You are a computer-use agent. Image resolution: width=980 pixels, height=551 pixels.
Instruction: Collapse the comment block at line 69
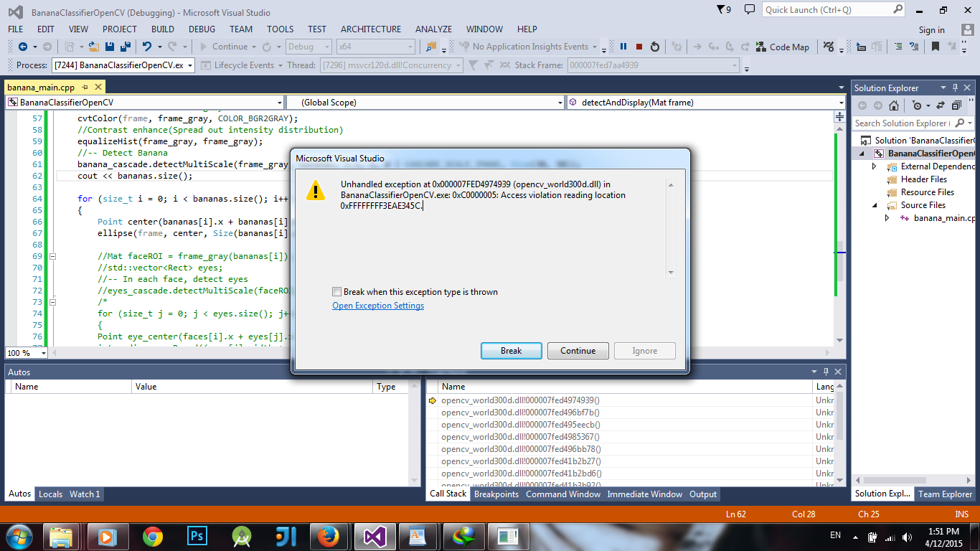[x=53, y=256]
